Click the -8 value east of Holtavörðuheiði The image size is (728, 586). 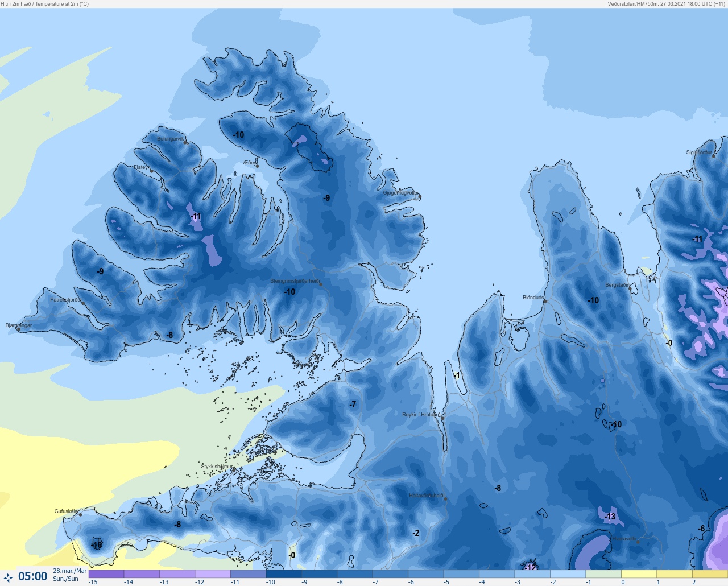(x=498, y=488)
